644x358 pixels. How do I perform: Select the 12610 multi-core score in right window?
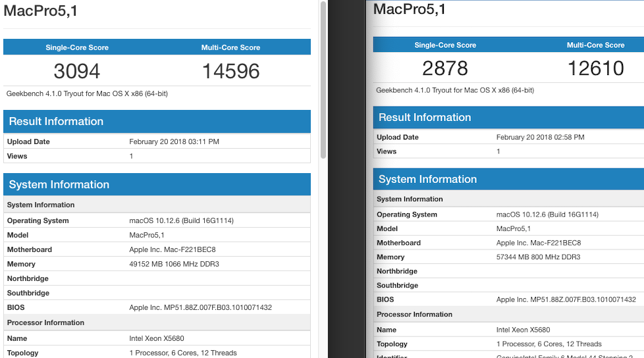(x=595, y=68)
